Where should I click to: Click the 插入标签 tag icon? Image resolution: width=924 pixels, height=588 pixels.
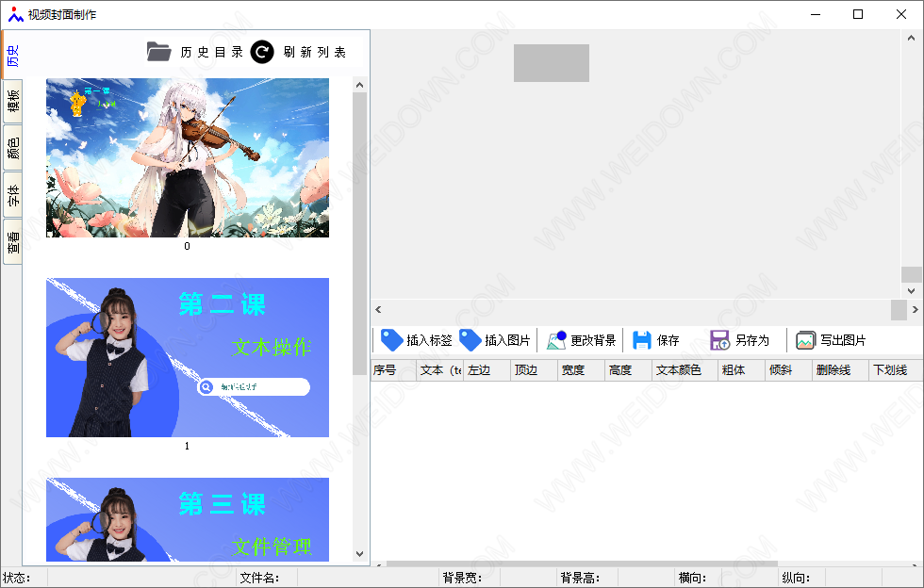pos(391,340)
